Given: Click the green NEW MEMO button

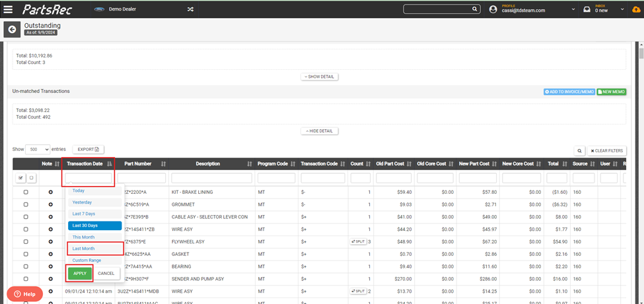Looking at the screenshot, I should (611, 92).
